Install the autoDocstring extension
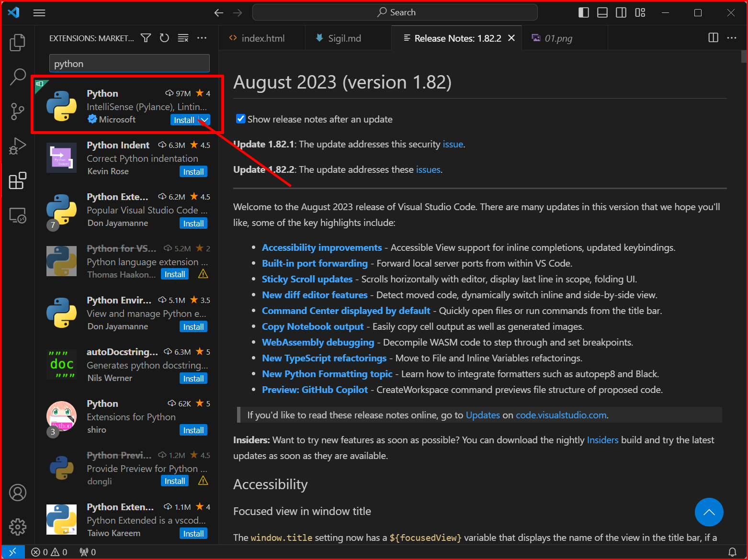 pos(193,379)
